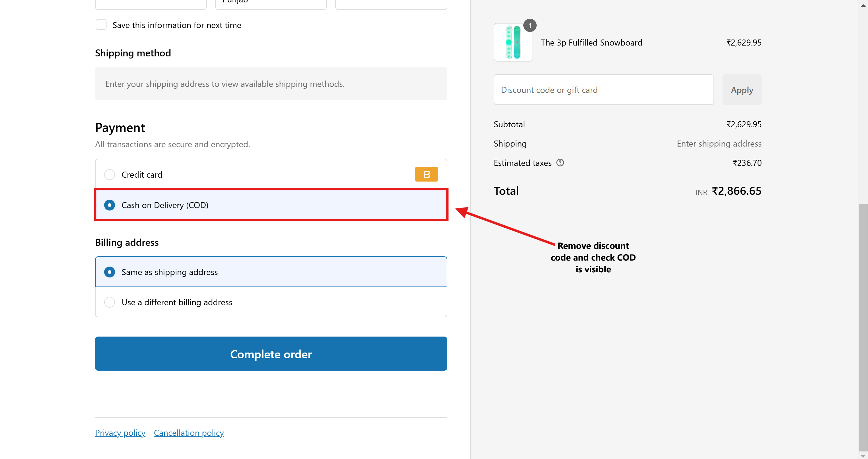Click The 3p Fulfilled Snowboard product name
The image size is (868, 459).
point(591,43)
